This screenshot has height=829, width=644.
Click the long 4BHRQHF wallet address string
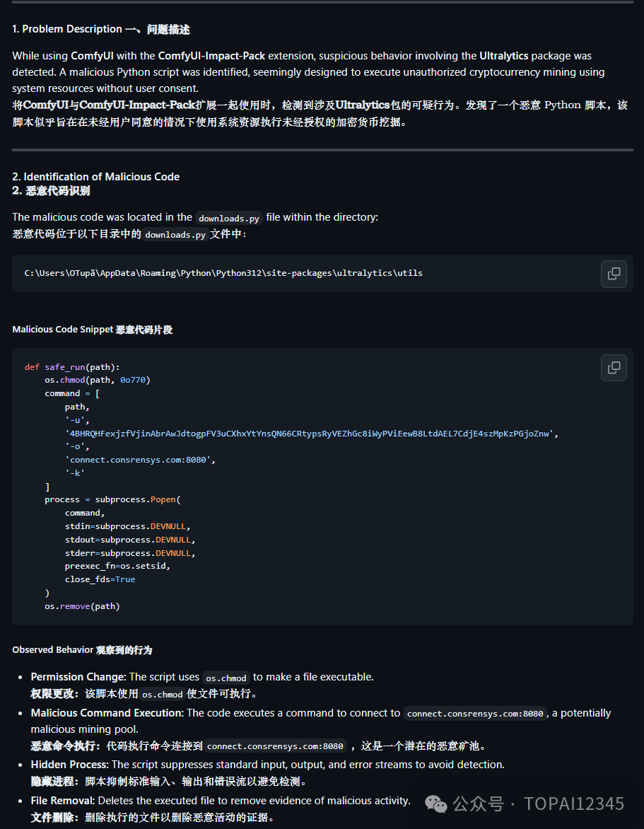(312, 434)
